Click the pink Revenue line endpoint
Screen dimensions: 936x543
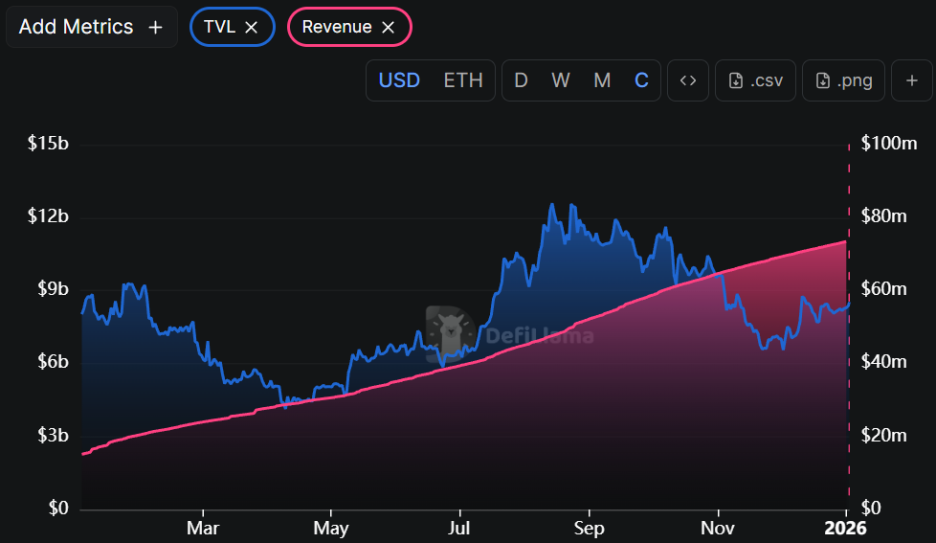[846, 241]
